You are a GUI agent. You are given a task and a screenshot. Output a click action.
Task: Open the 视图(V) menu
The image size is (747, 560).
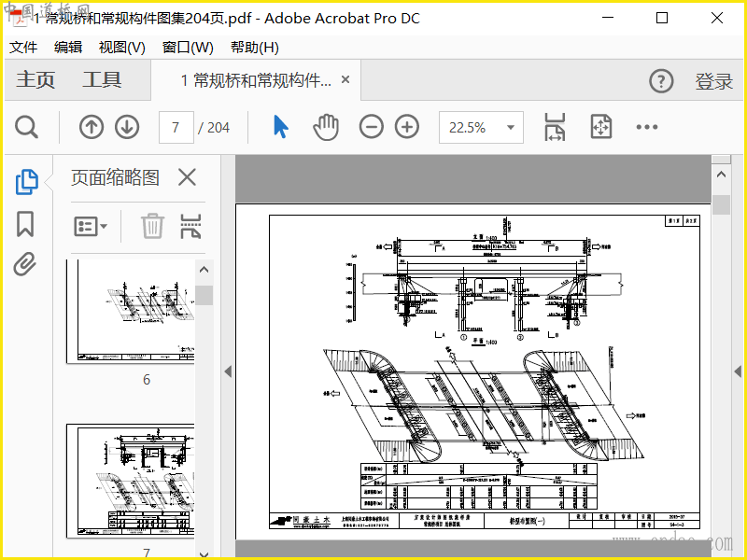122,48
